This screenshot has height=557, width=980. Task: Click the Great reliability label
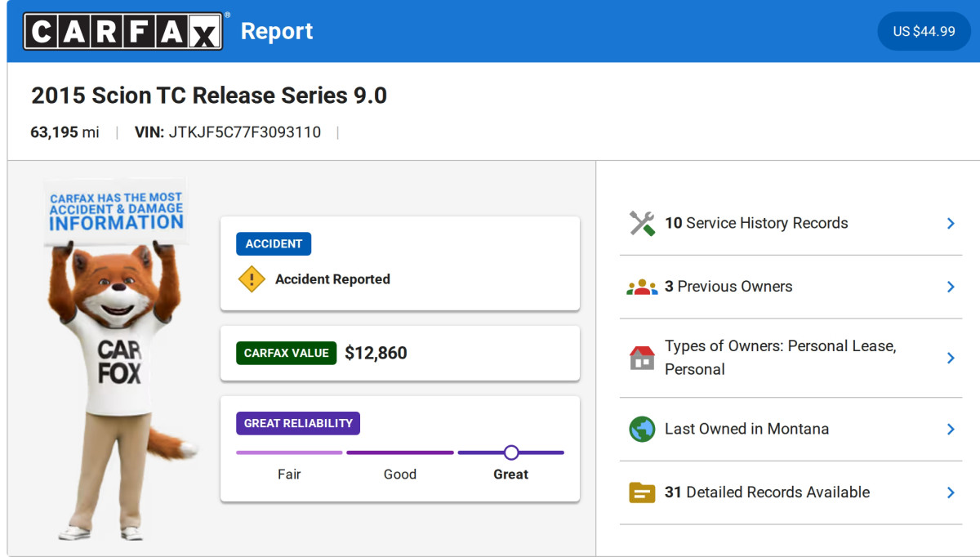511,475
